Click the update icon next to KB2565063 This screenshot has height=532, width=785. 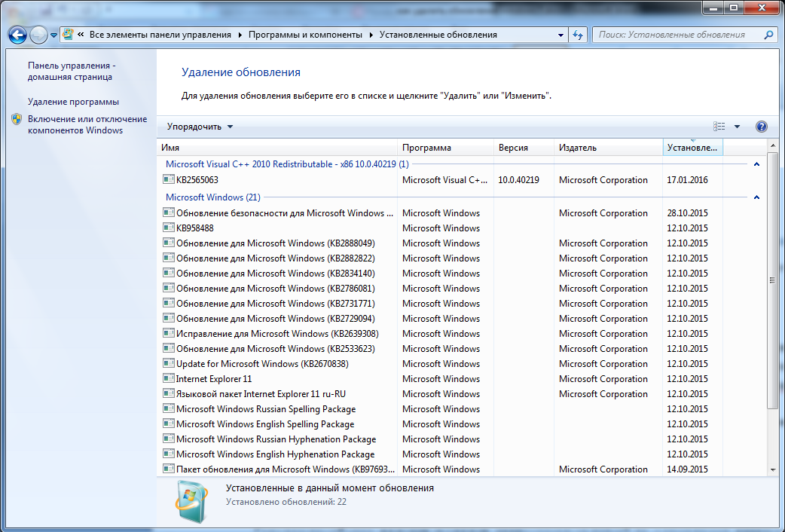pyautogui.click(x=169, y=180)
